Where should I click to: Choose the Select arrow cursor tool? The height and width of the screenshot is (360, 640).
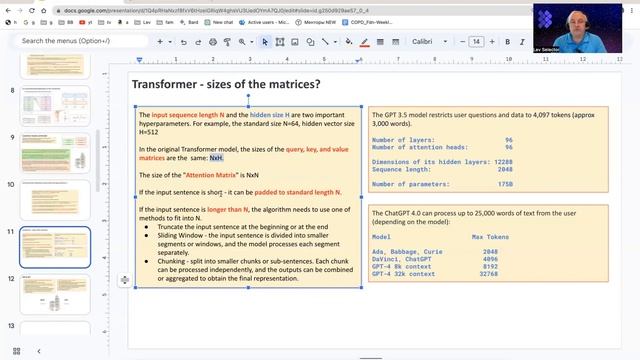tap(265, 42)
